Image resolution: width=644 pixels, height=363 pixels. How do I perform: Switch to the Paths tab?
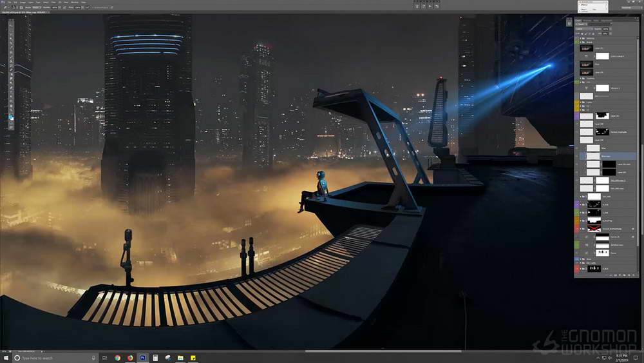pyautogui.click(x=596, y=21)
